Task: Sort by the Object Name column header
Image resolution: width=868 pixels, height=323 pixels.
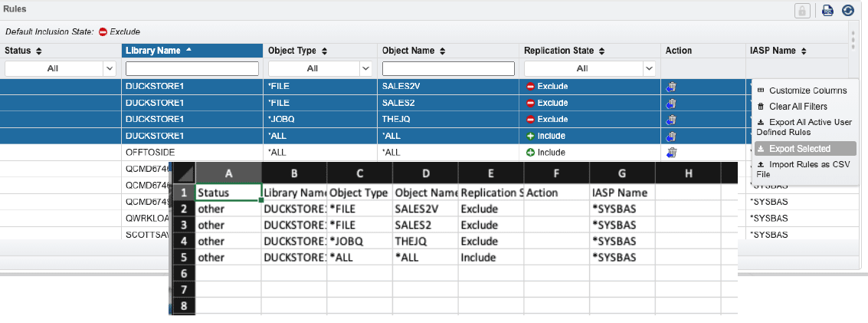Action: coord(408,51)
